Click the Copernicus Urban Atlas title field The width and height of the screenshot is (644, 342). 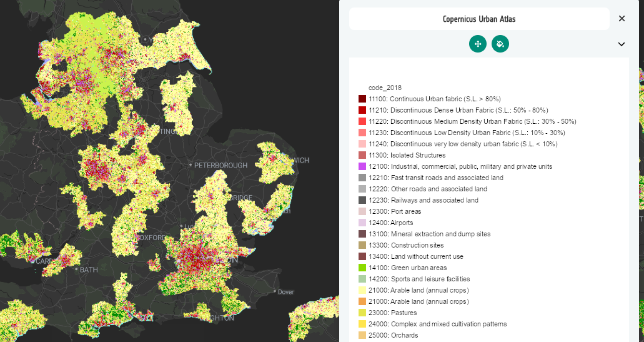tap(479, 19)
